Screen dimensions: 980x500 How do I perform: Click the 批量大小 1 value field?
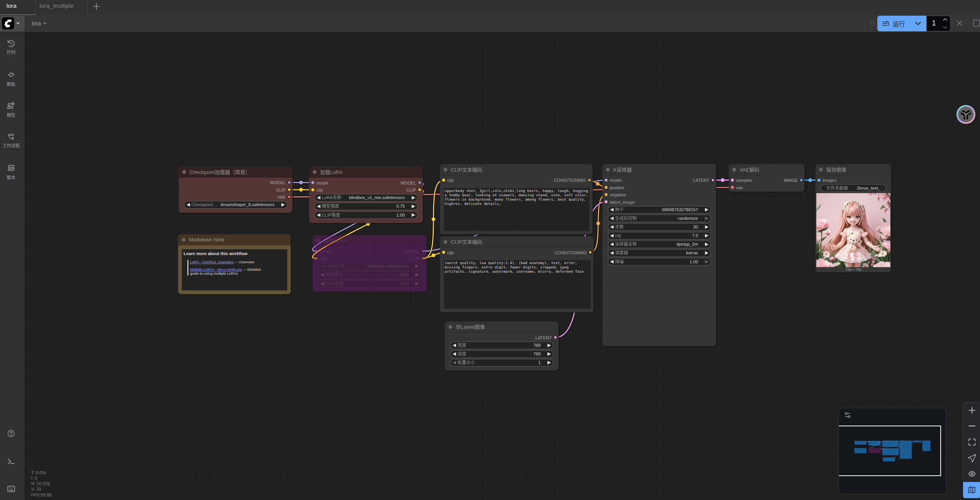[502, 362]
